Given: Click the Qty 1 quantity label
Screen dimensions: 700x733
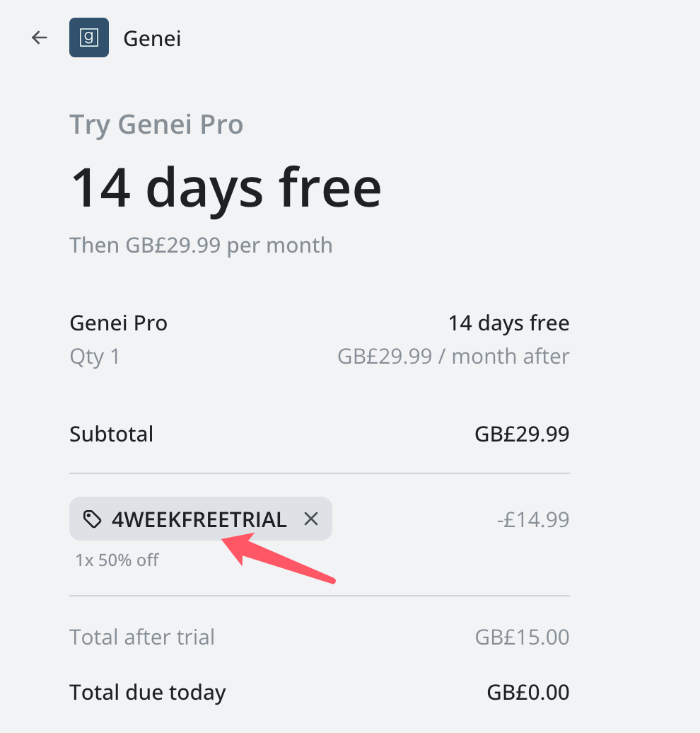Looking at the screenshot, I should pos(95,357).
